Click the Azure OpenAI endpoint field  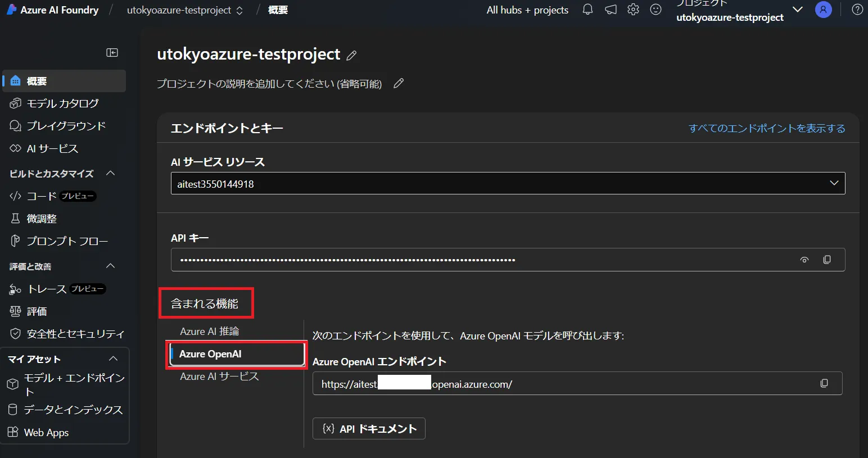pyautogui.click(x=562, y=384)
